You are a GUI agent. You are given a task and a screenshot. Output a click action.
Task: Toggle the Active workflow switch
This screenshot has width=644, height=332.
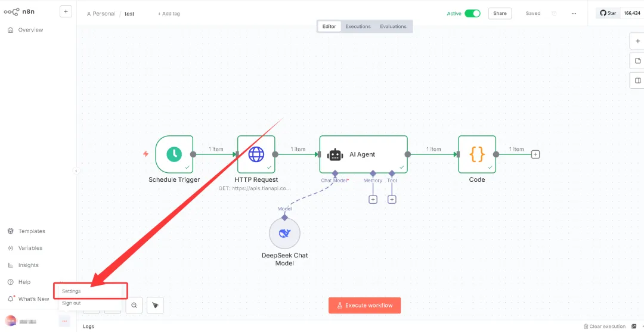[x=472, y=13]
